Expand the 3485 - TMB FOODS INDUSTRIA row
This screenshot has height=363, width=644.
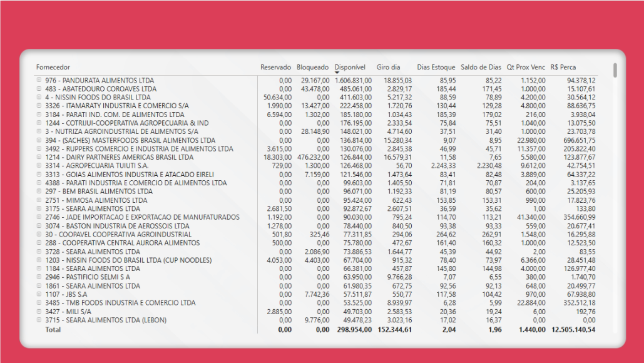point(39,303)
